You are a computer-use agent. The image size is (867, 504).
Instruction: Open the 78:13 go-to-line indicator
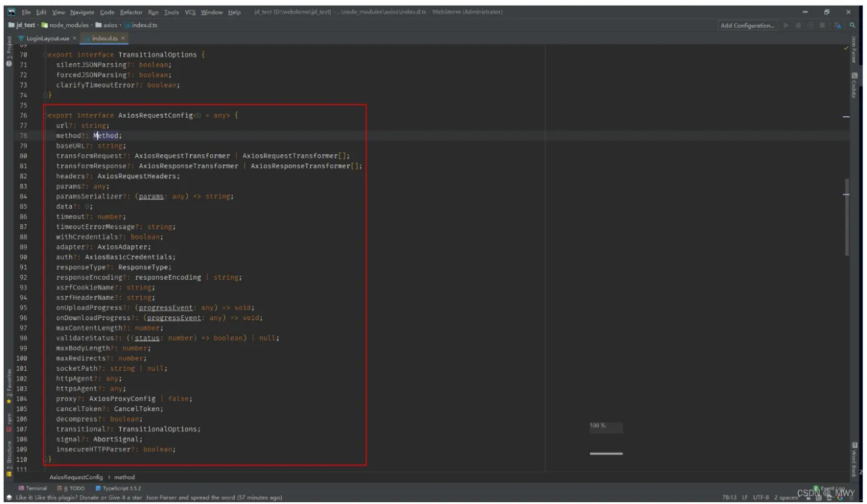tap(730, 497)
